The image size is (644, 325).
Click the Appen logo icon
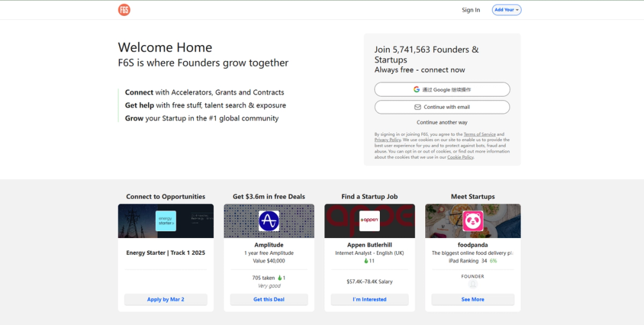click(x=369, y=221)
